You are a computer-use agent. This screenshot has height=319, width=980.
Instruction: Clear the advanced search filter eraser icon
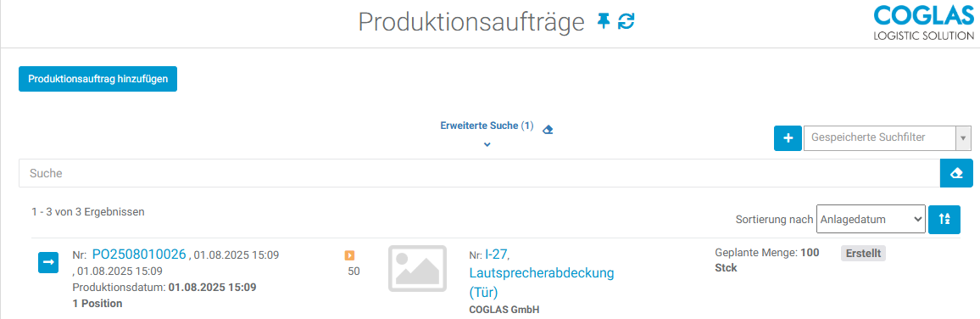[548, 130]
